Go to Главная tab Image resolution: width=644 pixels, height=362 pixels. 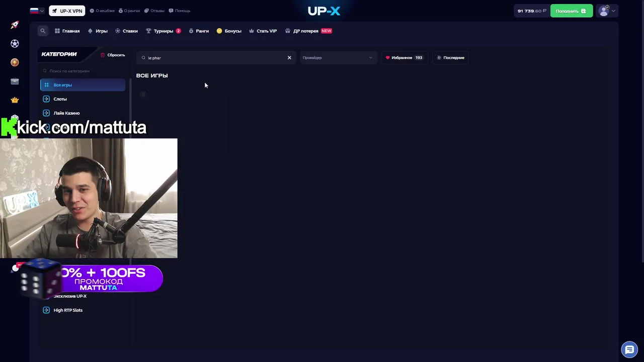point(67,31)
